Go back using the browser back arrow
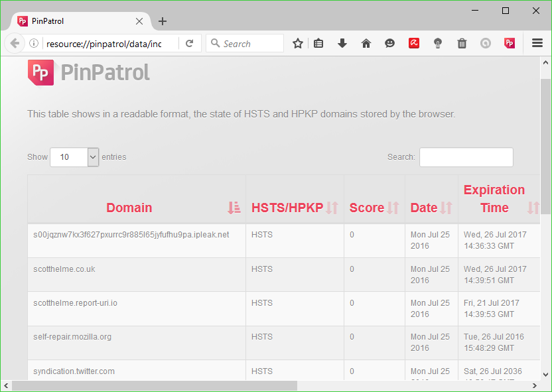Screen dimensions: 552x392 (x=15, y=43)
